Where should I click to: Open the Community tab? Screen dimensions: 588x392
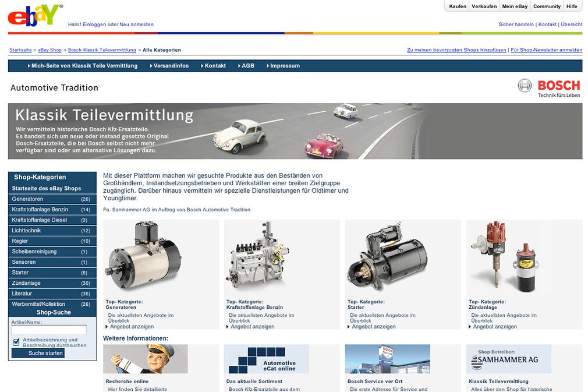tap(547, 6)
